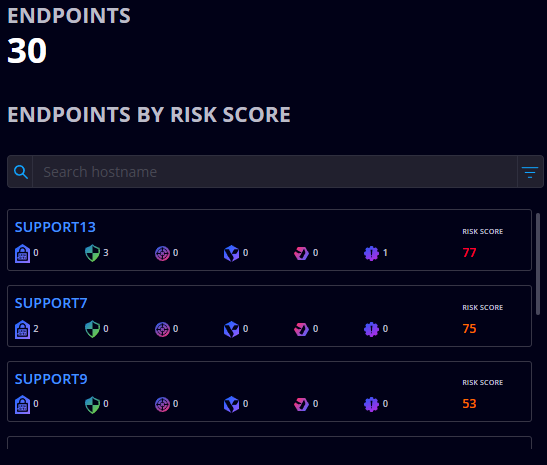Click the lock icon under SUPPORT13
Screen dimensions: 547x465
pos(22,253)
